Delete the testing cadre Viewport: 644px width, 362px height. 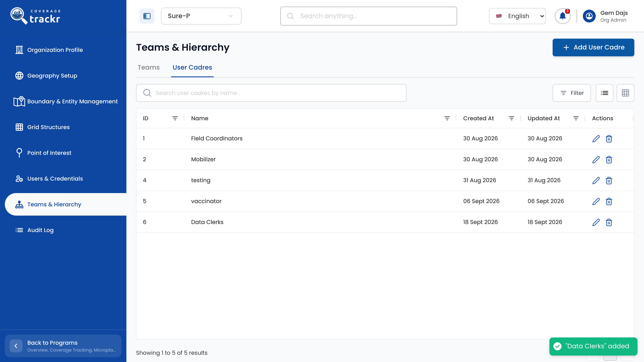click(609, 180)
